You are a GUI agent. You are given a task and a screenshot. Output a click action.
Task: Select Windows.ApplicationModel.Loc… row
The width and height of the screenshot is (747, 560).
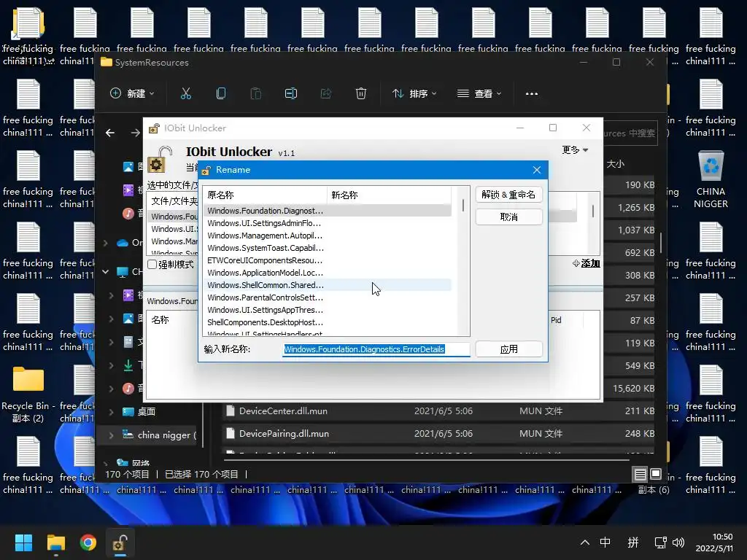tap(328, 273)
